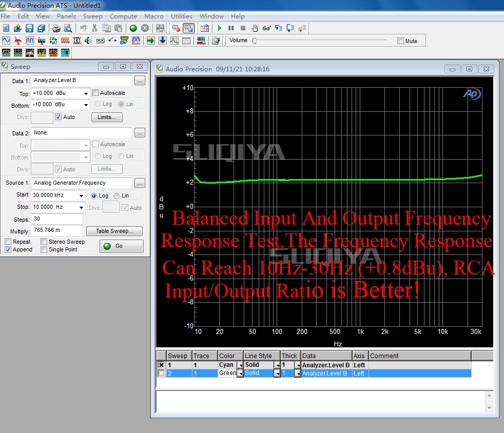This screenshot has height=433, width=504.
Task: Uncheck the Append checkbox
Action: coord(8,249)
